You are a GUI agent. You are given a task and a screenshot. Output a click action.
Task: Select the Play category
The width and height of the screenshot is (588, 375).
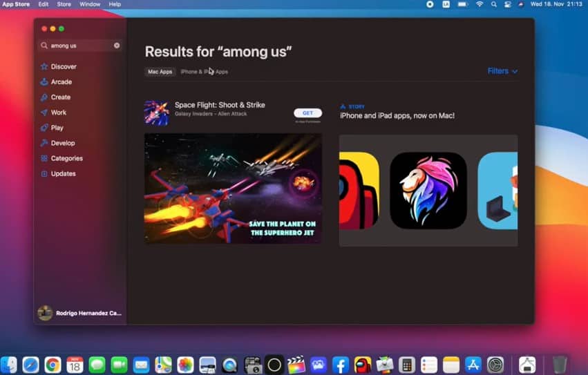tap(52, 128)
